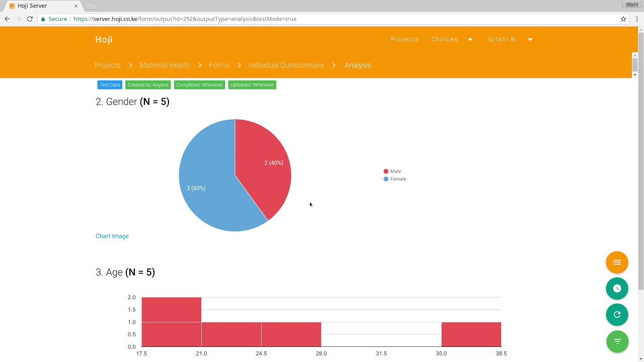Click the Test Data filter tag
The image size is (644, 362).
pyautogui.click(x=110, y=85)
